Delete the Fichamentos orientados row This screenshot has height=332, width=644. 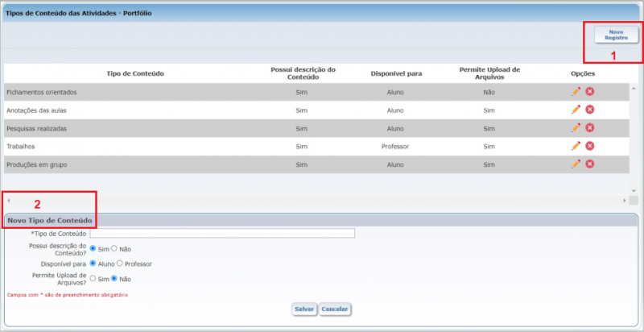click(x=589, y=92)
